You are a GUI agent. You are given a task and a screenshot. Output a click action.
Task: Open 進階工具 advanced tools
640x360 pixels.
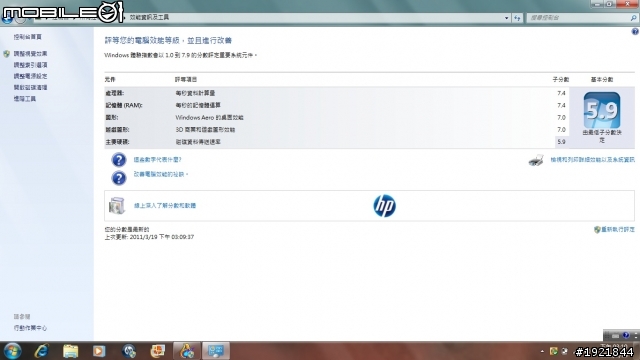pyautogui.click(x=24, y=98)
